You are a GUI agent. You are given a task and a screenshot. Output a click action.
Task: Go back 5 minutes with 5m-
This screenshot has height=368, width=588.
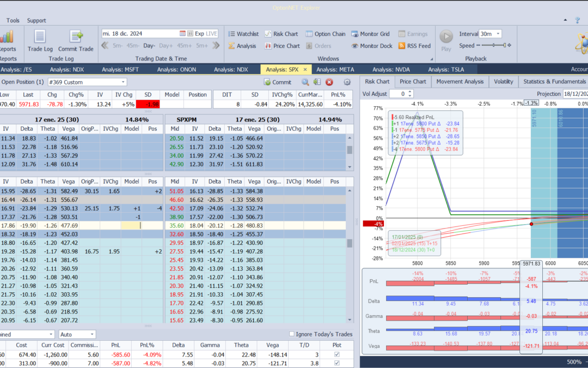[118, 45]
